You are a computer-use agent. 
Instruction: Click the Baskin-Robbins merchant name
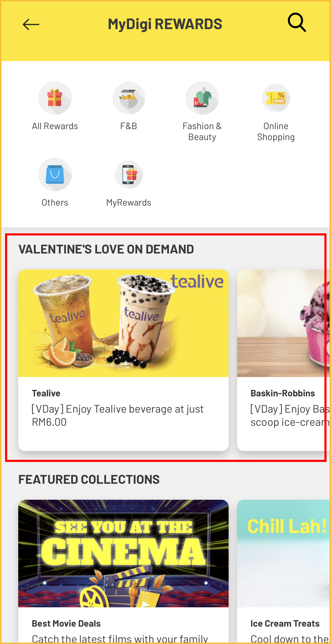283,393
